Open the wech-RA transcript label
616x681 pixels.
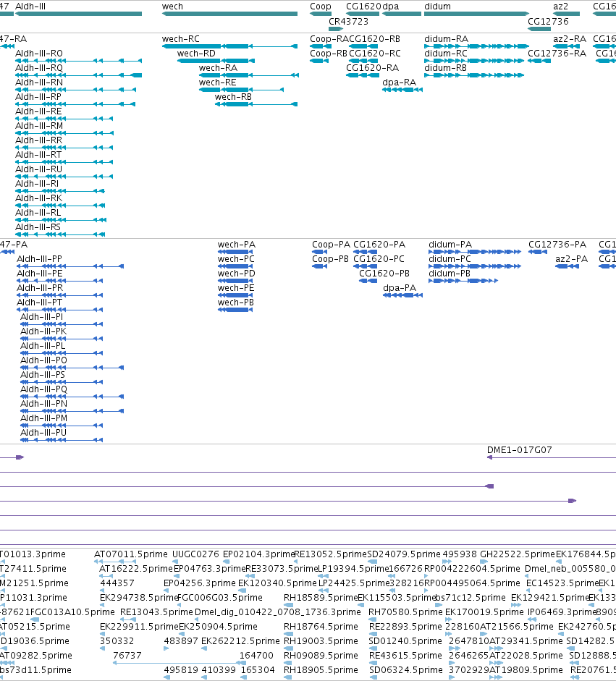pyautogui.click(x=218, y=68)
